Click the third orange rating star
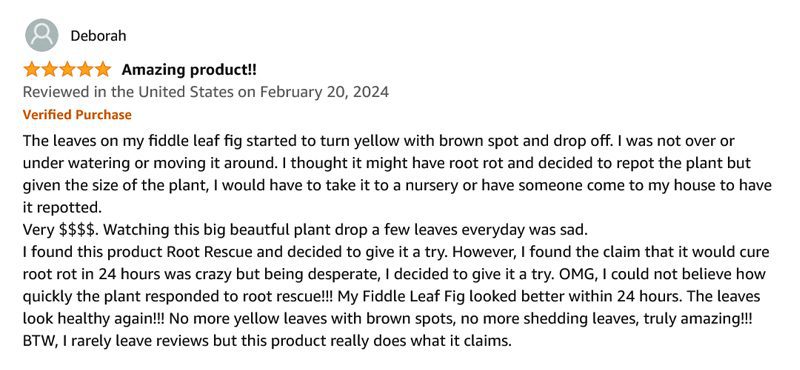The height and width of the screenshot is (370, 800). 67,69
